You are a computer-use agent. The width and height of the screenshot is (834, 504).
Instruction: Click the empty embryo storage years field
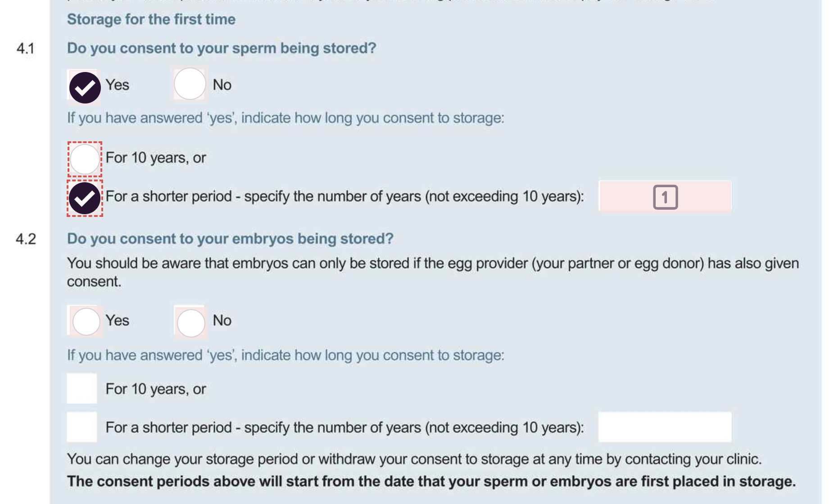click(x=665, y=427)
